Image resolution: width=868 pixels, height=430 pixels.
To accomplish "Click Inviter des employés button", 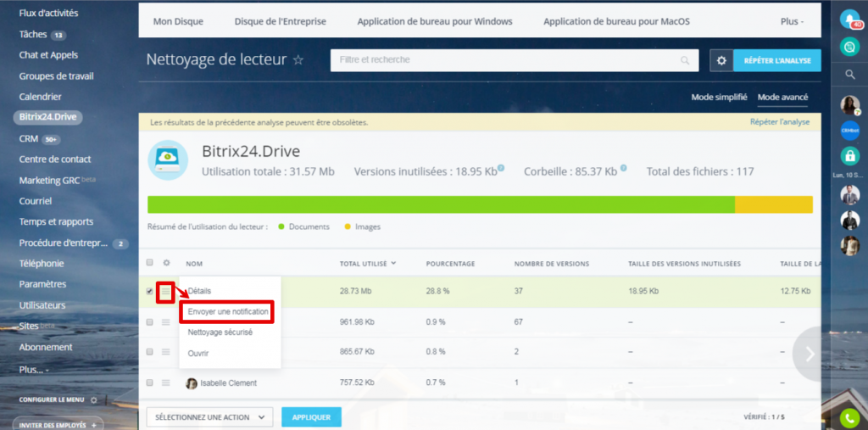I will 58,425.
